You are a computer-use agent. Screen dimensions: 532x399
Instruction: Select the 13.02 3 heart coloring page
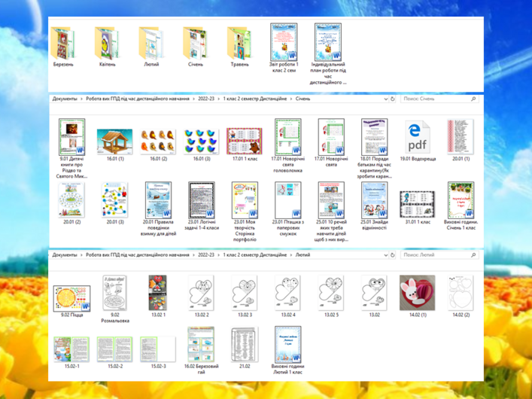(x=245, y=293)
